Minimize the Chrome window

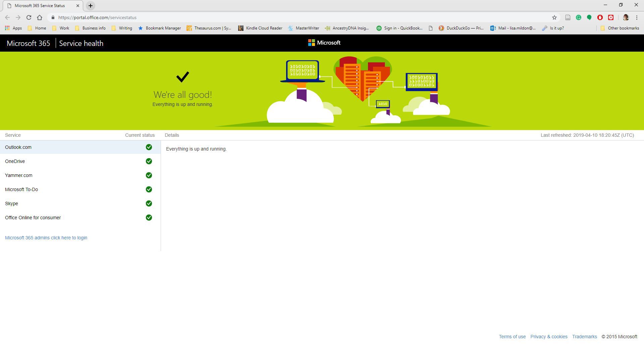[x=605, y=5]
